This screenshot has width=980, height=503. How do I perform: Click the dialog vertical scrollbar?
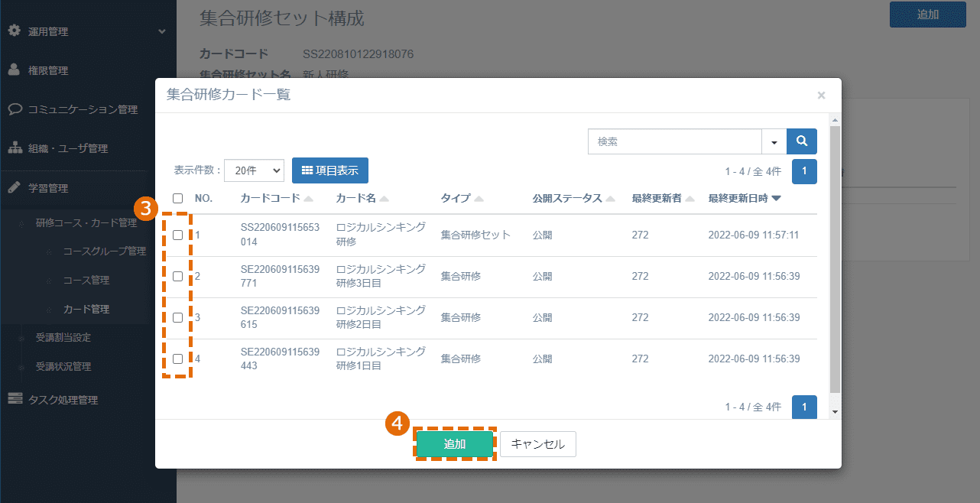[x=835, y=260]
